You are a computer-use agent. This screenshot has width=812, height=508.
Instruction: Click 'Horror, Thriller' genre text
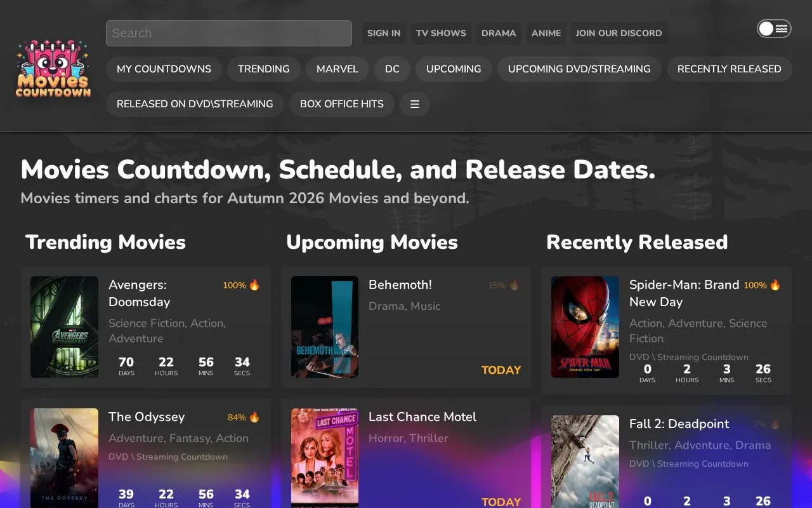409,438
